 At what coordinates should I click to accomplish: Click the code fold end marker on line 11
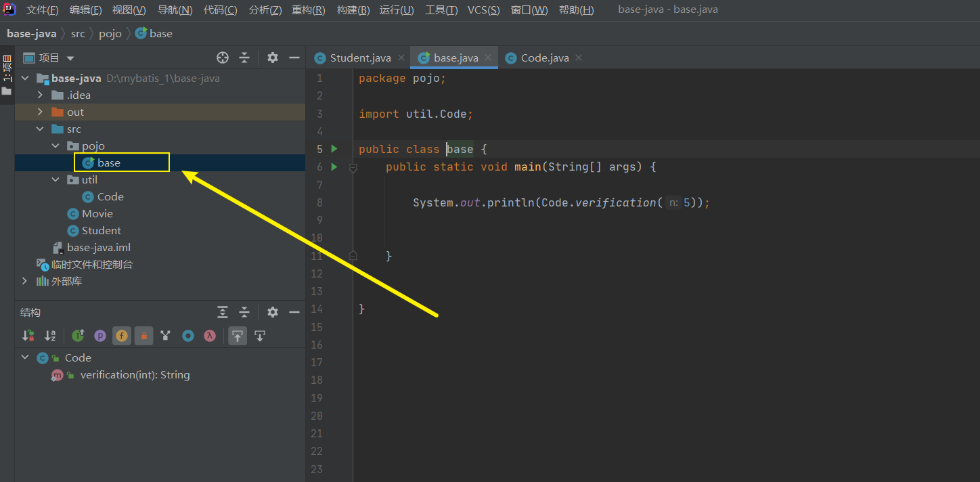353,255
